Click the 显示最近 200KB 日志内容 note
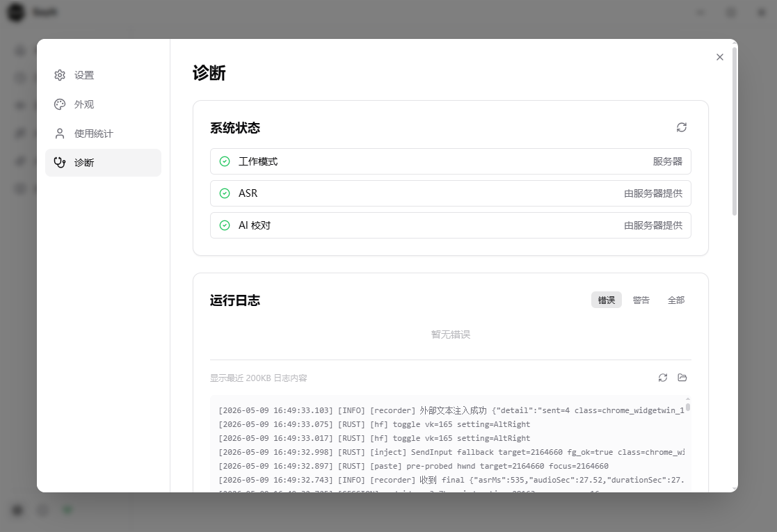777x532 pixels. pos(259,378)
